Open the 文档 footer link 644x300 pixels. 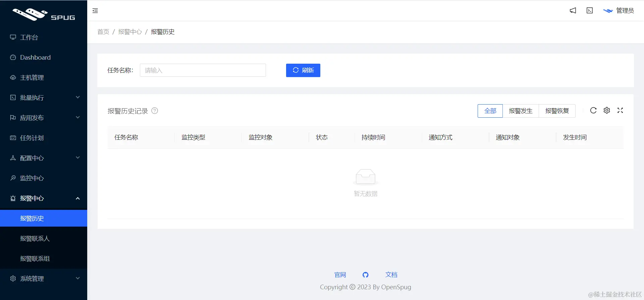pyautogui.click(x=391, y=275)
